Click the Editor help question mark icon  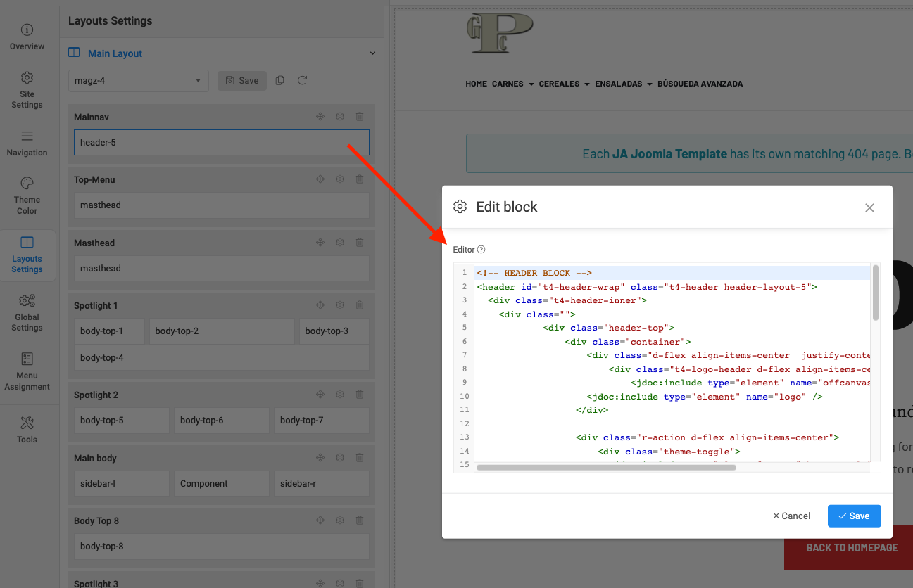tap(481, 250)
